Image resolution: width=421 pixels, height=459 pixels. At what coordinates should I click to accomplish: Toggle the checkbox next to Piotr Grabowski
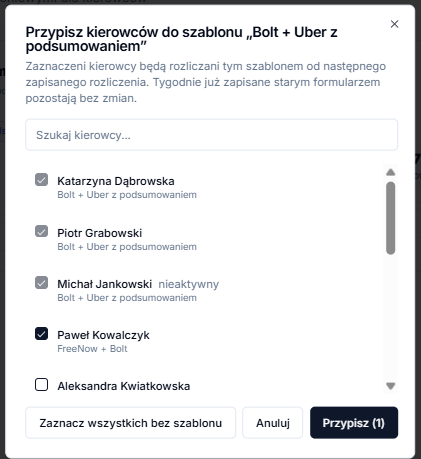coord(42,231)
